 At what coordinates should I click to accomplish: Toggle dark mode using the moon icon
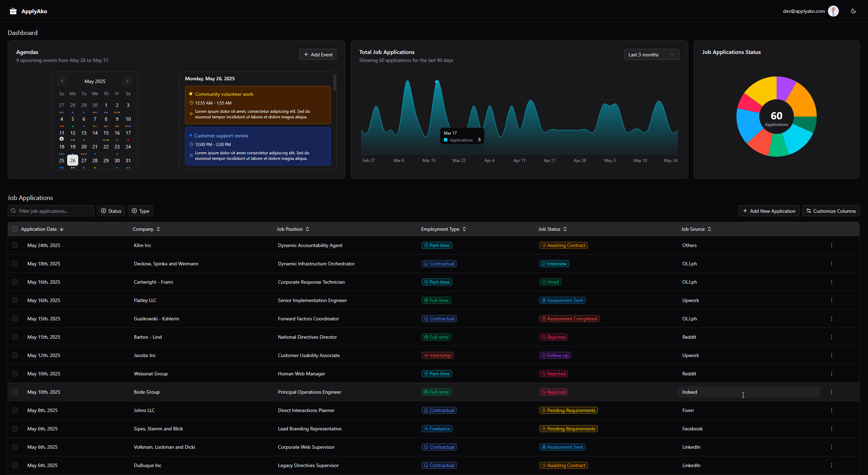(x=853, y=11)
